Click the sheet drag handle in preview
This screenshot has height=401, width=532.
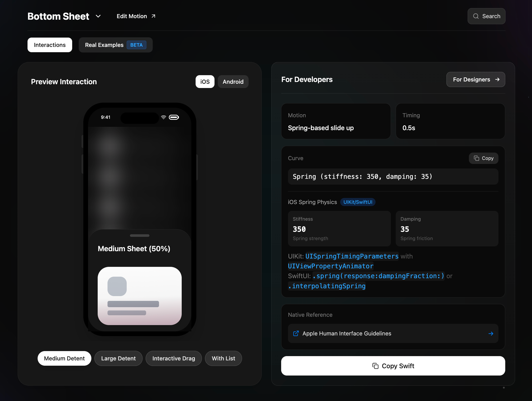pyautogui.click(x=140, y=236)
